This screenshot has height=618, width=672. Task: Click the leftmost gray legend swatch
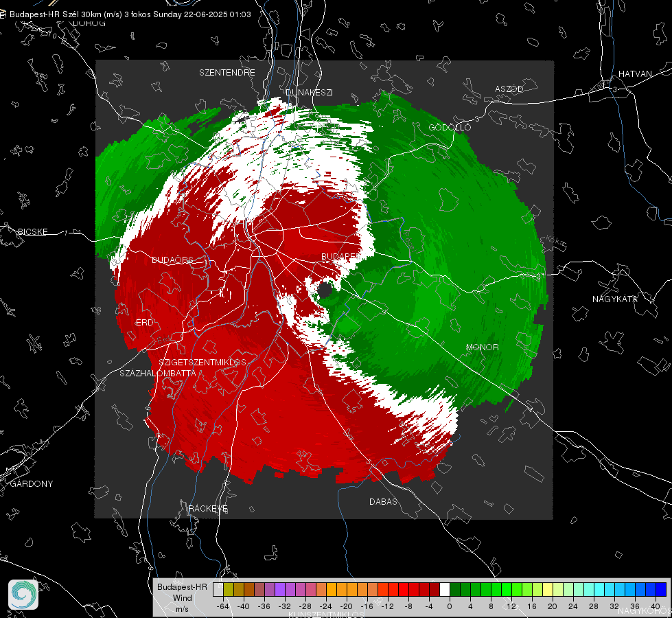218,589
